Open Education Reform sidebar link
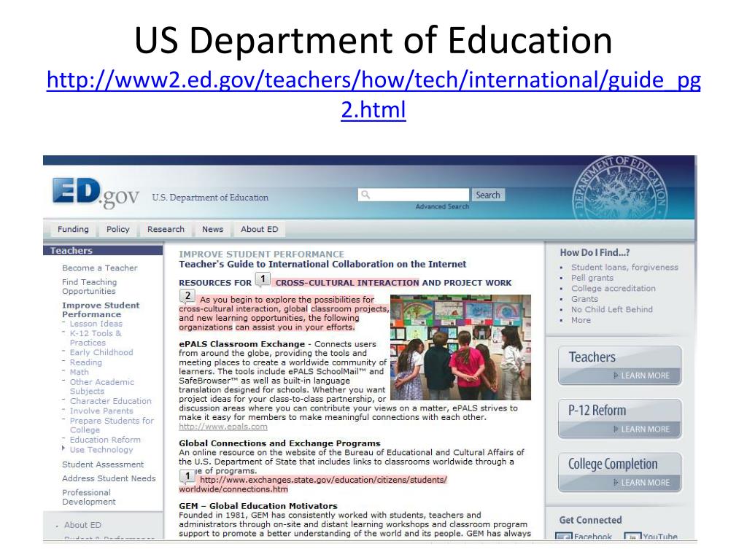The image size is (747, 560). click(105, 440)
